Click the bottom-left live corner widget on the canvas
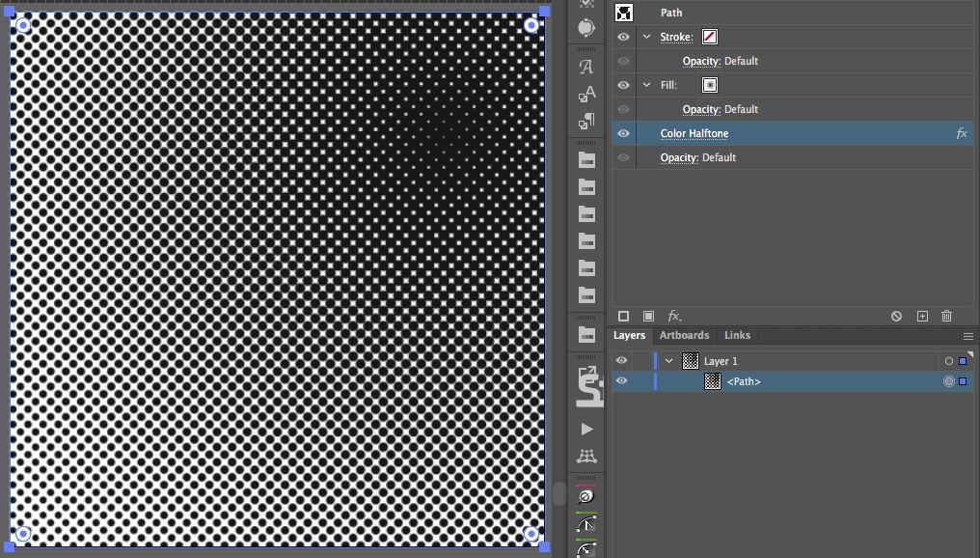The image size is (980, 558). 23,534
